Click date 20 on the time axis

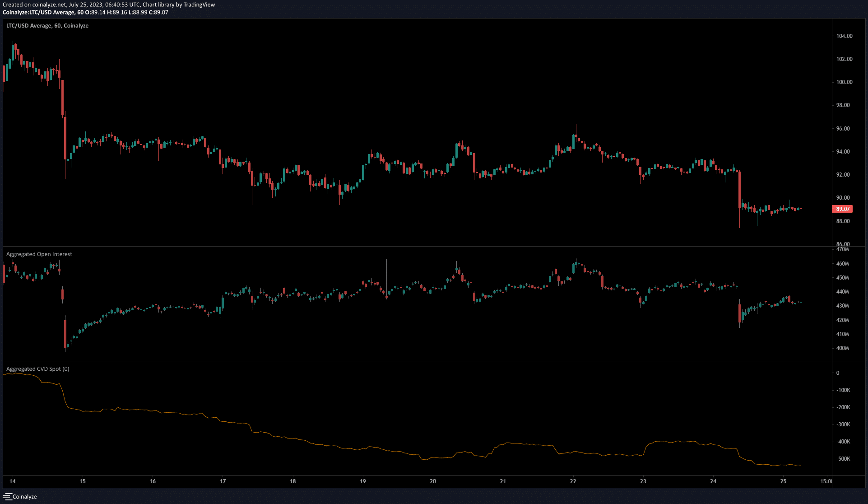(x=433, y=481)
